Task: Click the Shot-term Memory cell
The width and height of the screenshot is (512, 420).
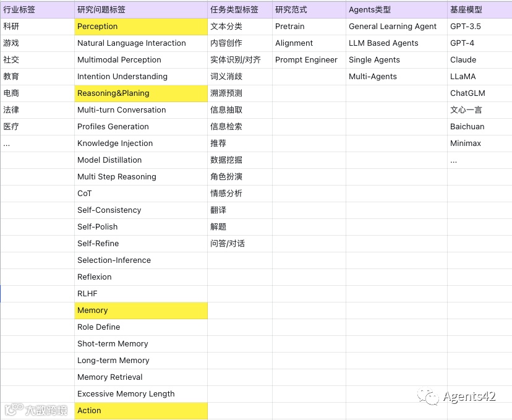Action: (x=141, y=344)
